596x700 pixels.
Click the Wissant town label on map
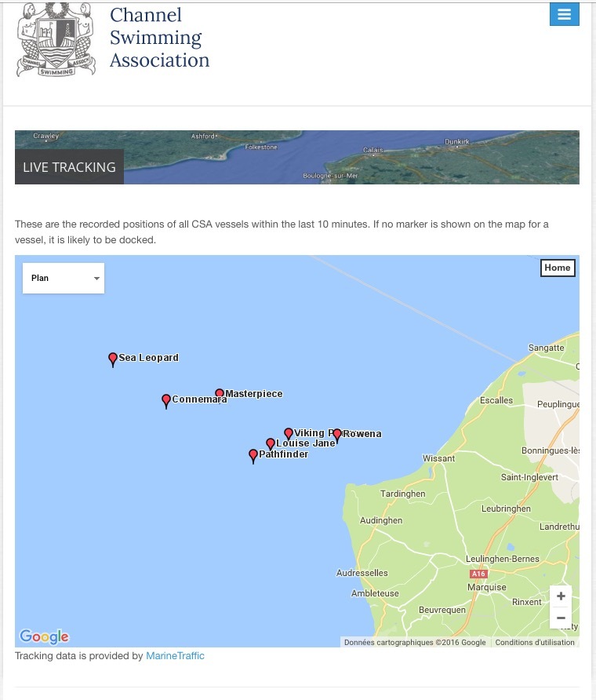(x=438, y=458)
